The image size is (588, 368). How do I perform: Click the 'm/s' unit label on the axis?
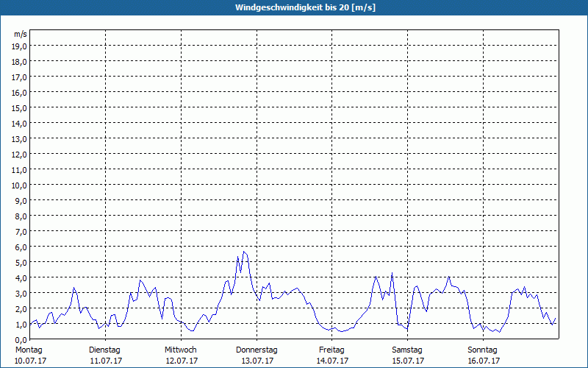pos(21,34)
